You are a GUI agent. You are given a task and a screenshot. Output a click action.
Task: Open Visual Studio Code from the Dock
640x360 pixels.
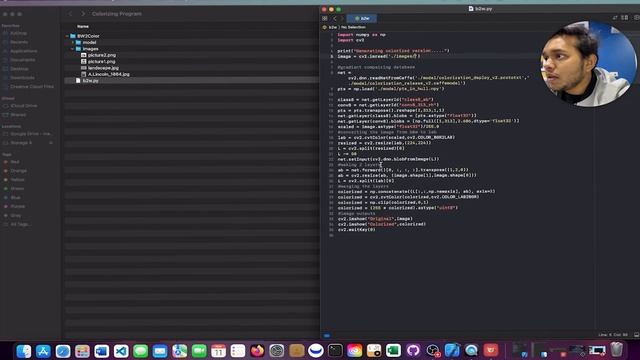pyautogui.click(x=121, y=351)
